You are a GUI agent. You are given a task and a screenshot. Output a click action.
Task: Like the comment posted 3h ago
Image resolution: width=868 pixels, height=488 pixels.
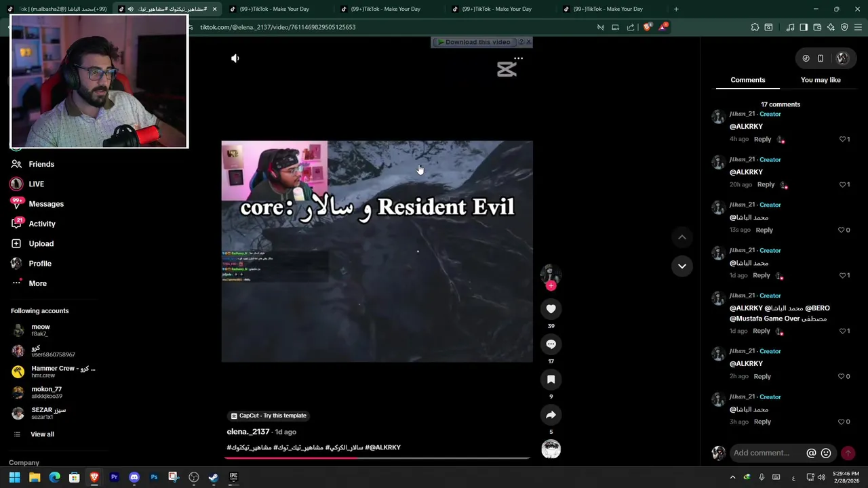842,422
